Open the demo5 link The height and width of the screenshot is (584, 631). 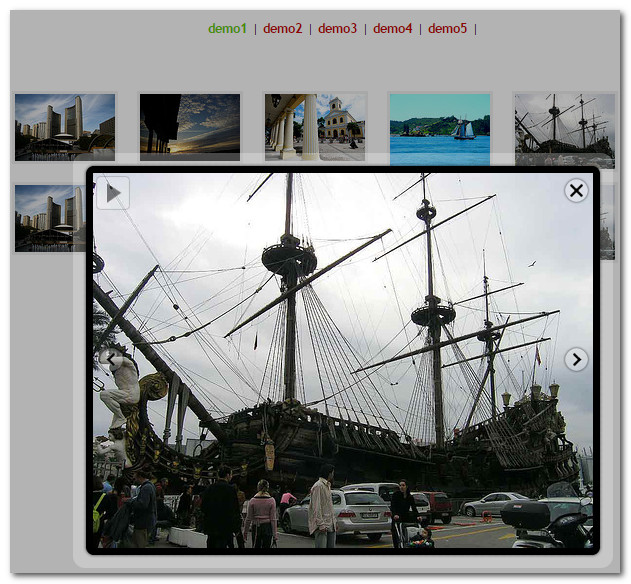(447, 29)
